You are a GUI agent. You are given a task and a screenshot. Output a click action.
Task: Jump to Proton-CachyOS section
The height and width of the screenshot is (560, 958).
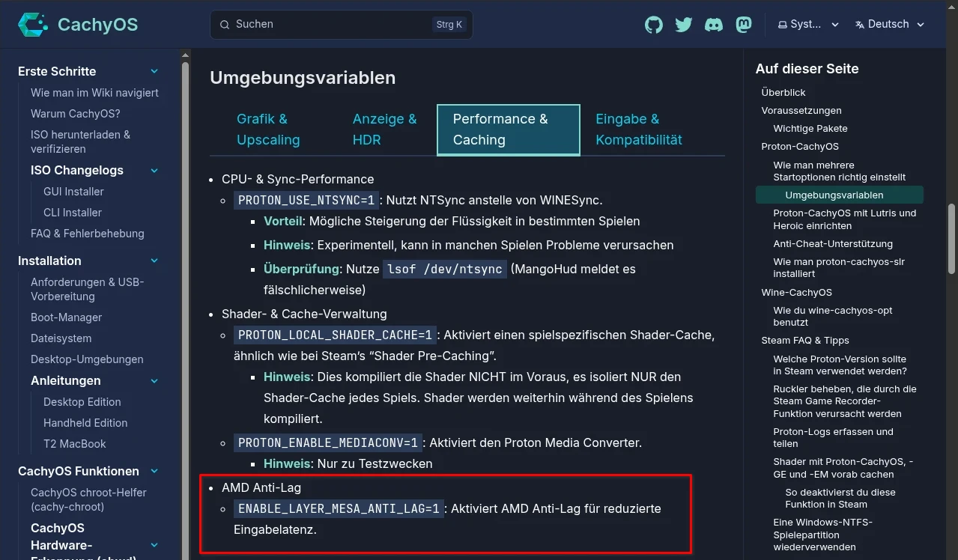[x=800, y=147]
